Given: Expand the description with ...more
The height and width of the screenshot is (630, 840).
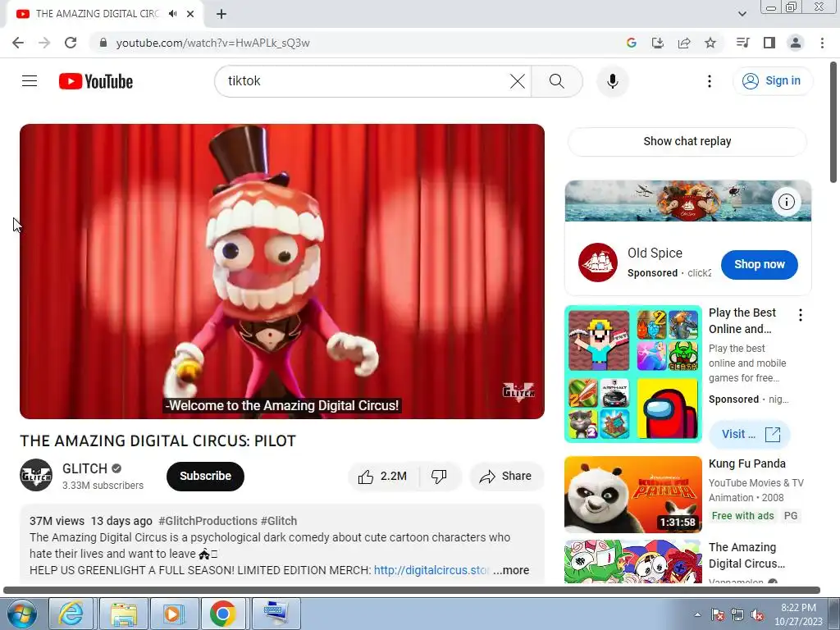Looking at the screenshot, I should [x=511, y=570].
